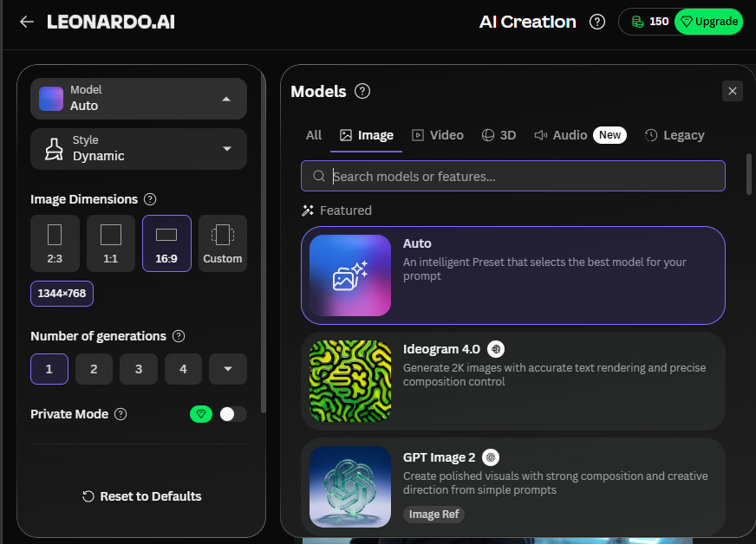Click Reset to Defaults
This screenshot has height=544, width=756.
[142, 496]
